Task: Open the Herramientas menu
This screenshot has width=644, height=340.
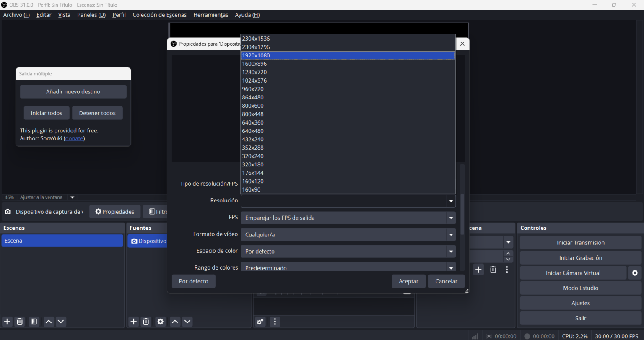Action: (210, 15)
